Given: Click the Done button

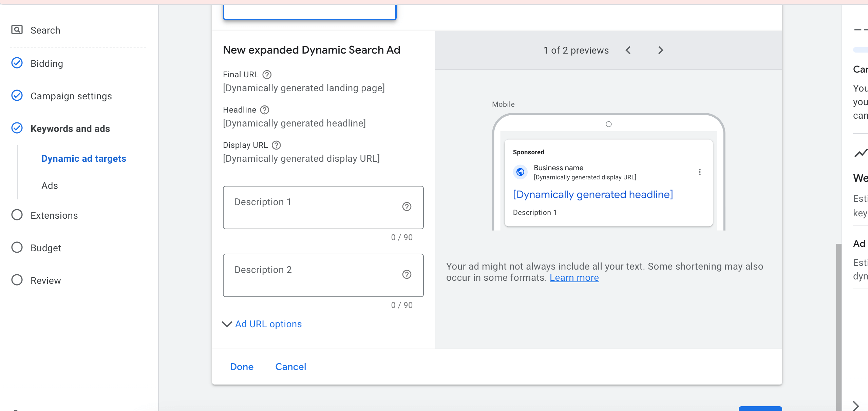Looking at the screenshot, I should [x=242, y=367].
